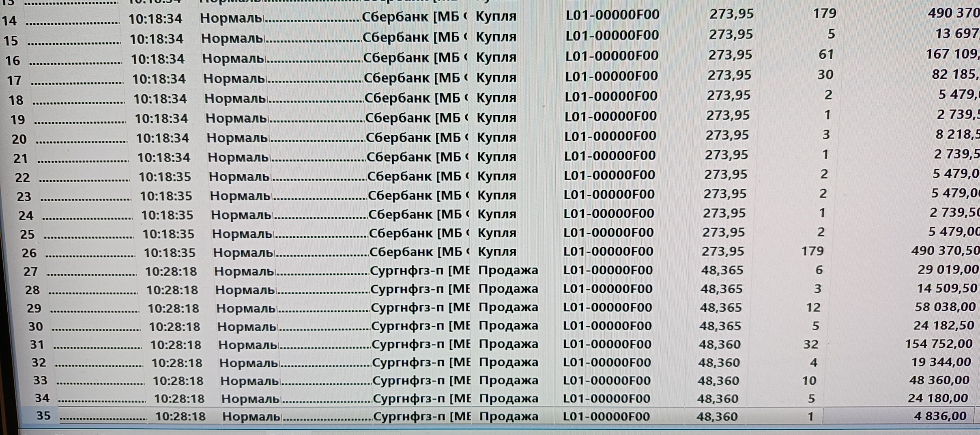980x435 pixels.
Task: Select price 48,365 in row 30
Action: click(720, 326)
